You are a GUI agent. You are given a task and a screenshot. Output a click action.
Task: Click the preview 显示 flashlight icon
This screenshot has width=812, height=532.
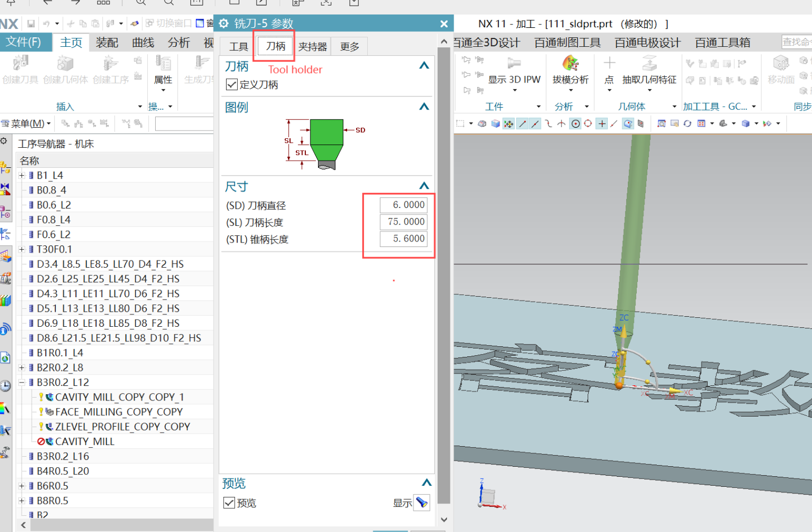(x=422, y=502)
